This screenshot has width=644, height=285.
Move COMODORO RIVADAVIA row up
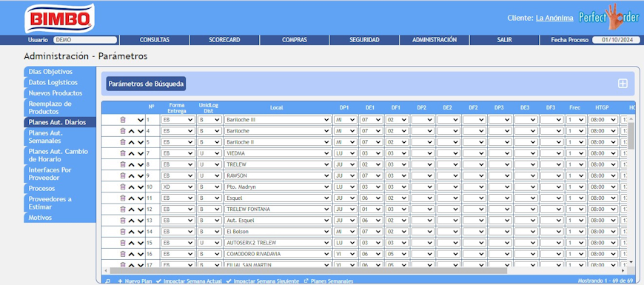(x=132, y=254)
